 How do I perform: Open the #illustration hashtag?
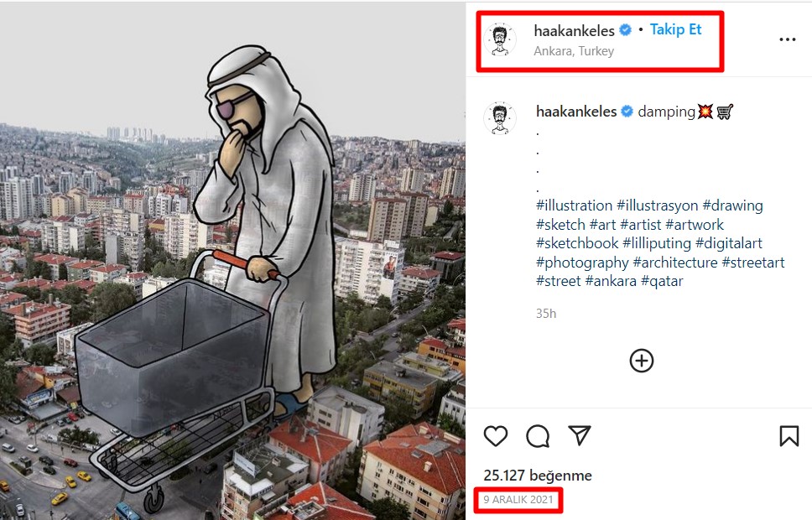tap(575, 205)
